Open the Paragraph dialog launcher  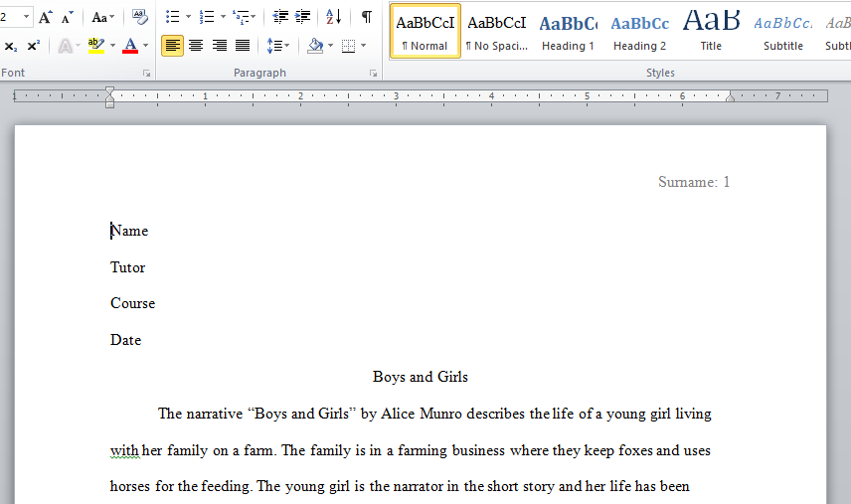tap(374, 74)
